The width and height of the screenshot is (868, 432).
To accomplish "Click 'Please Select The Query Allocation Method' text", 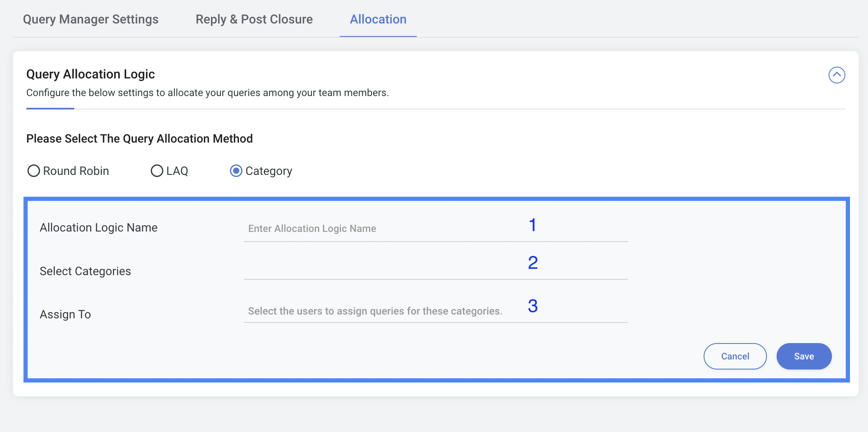I will coord(140,139).
